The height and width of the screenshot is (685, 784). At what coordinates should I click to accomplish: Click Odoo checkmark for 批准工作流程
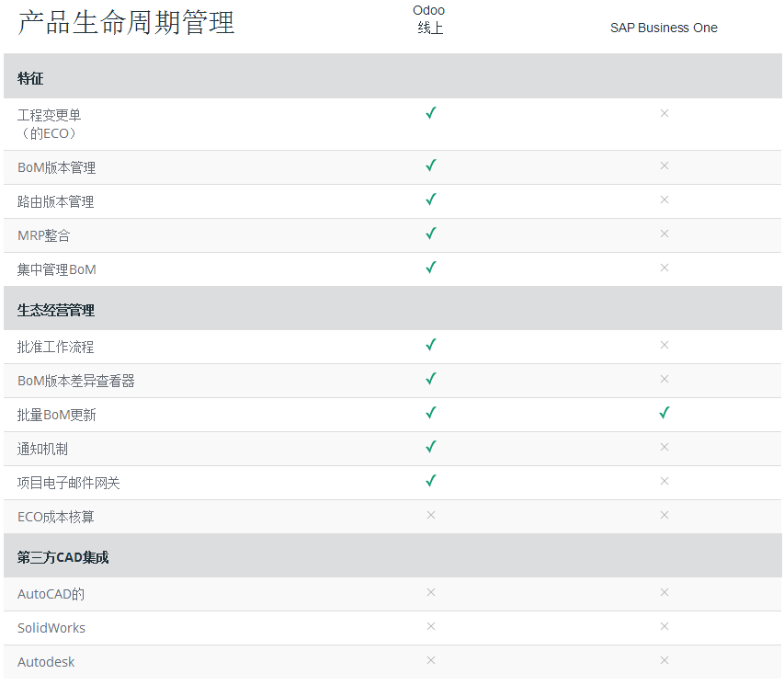pos(431,345)
